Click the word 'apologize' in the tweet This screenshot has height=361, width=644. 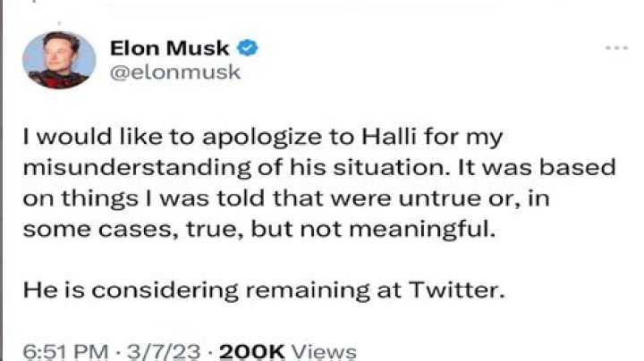coord(262,138)
